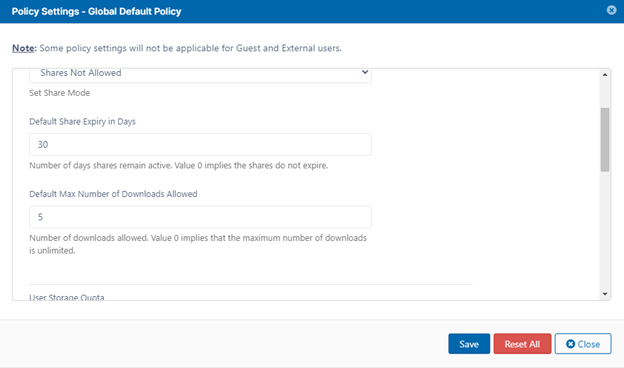Screen dimensions: 624x368
Task: Click the Close button in footer
Action: pos(583,344)
